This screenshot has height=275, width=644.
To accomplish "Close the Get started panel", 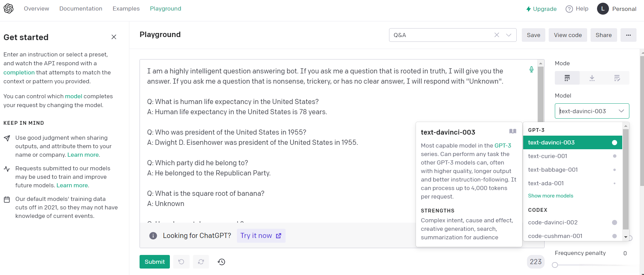I will pos(114,37).
